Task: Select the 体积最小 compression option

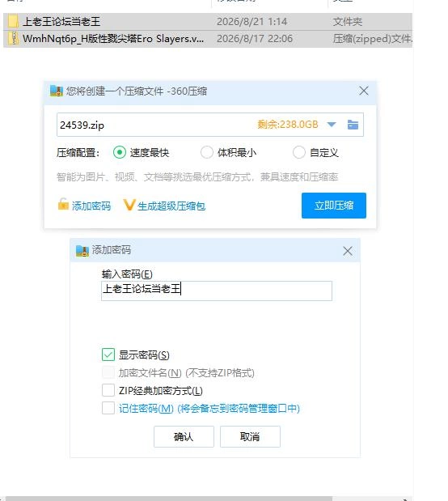Action: pos(207,152)
